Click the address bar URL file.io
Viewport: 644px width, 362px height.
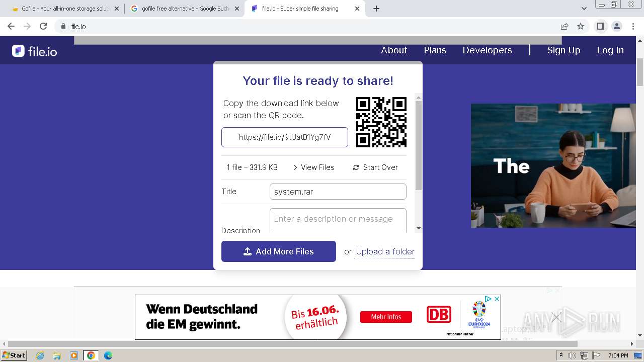pos(78,26)
